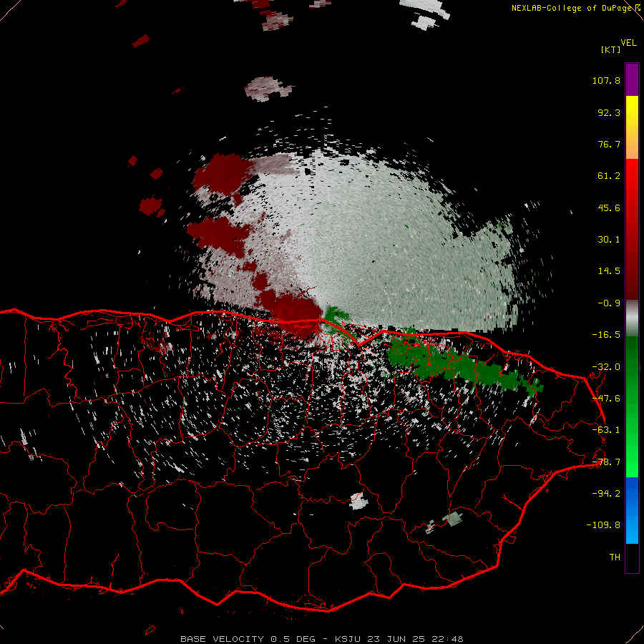Select the -63.1 legend value
Screen dimensions: 644x644
coord(606,430)
